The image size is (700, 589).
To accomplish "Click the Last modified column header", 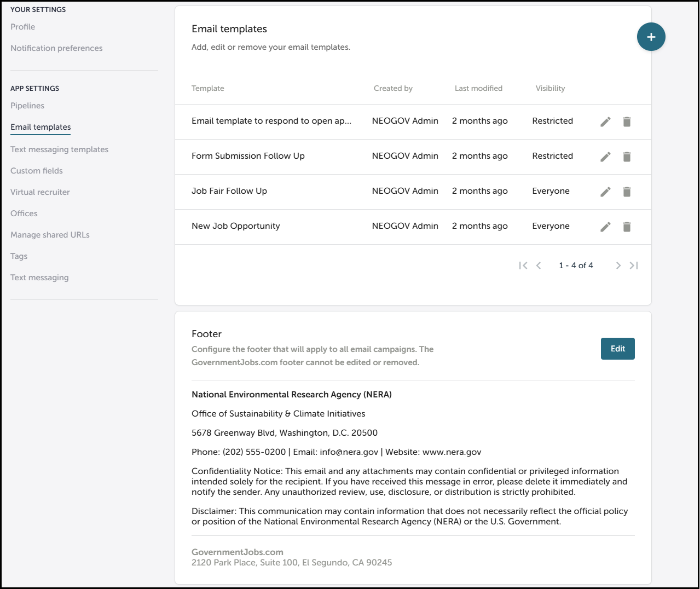I will (x=478, y=88).
